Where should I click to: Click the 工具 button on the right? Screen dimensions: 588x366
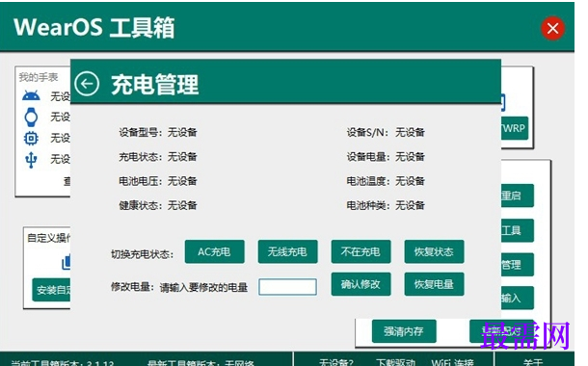coord(517,230)
